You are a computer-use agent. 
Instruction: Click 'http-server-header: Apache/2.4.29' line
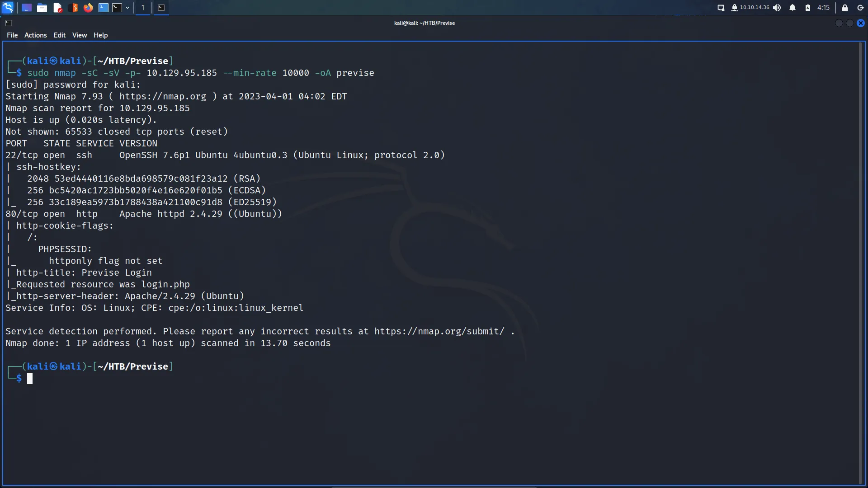point(125,296)
